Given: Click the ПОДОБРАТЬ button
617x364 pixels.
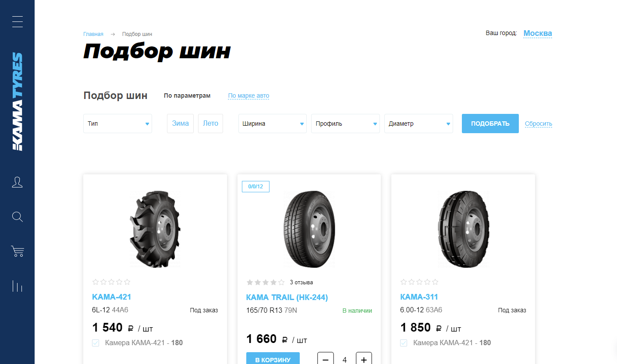Looking at the screenshot, I should 490,124.
